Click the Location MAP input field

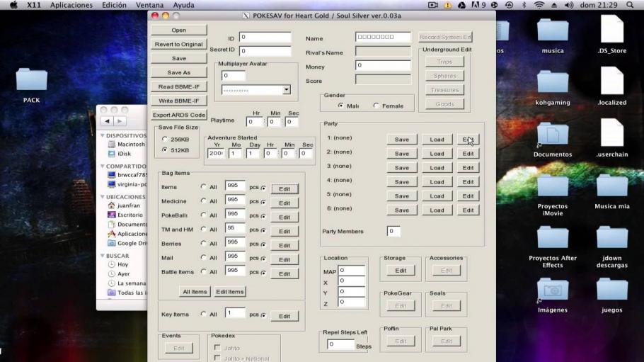351,271
